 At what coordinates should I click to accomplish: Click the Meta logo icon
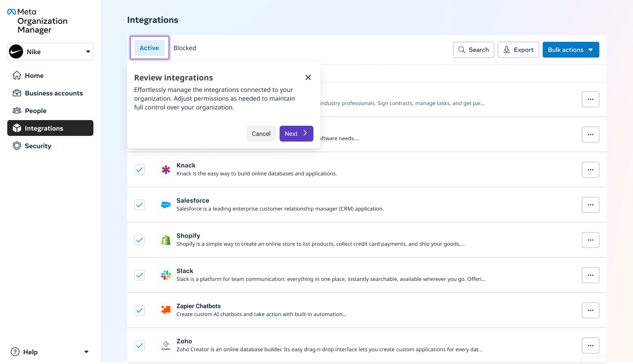[12, 12]
